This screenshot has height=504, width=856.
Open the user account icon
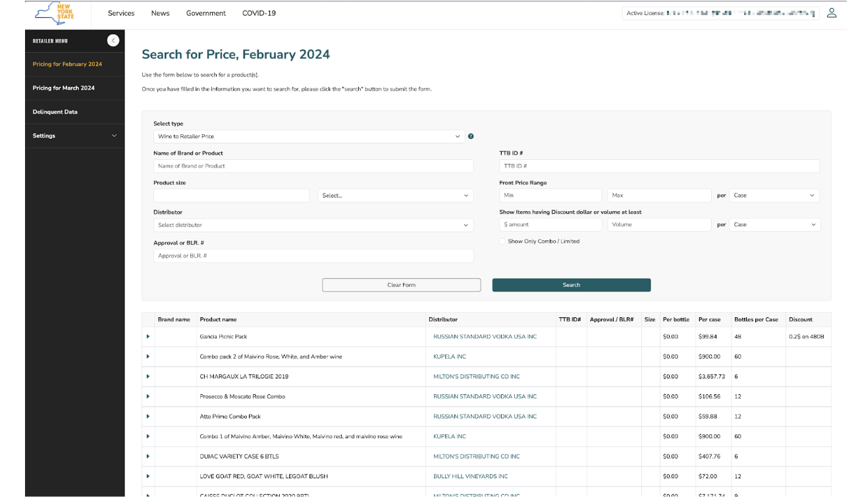click(831, 13)
